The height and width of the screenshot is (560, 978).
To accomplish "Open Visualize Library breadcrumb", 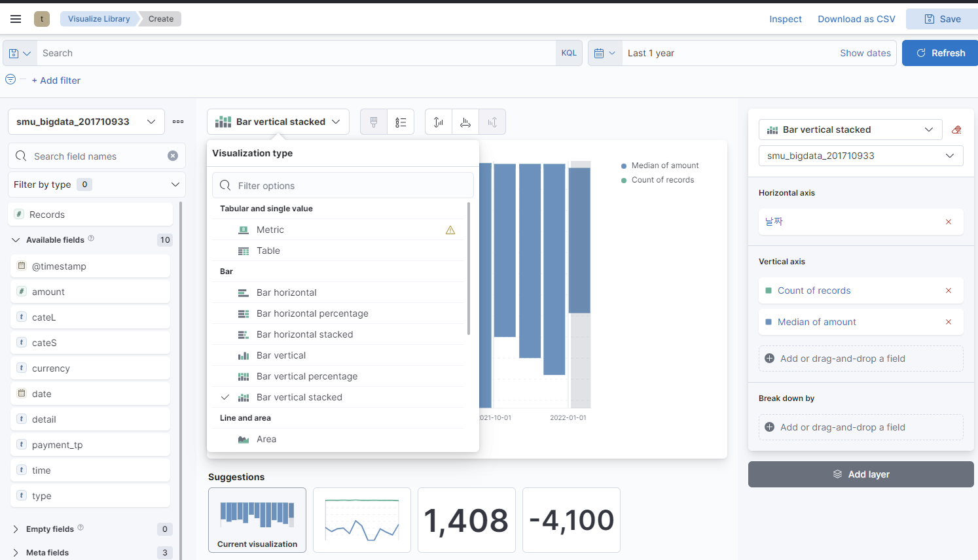I will tap(99, 19).
